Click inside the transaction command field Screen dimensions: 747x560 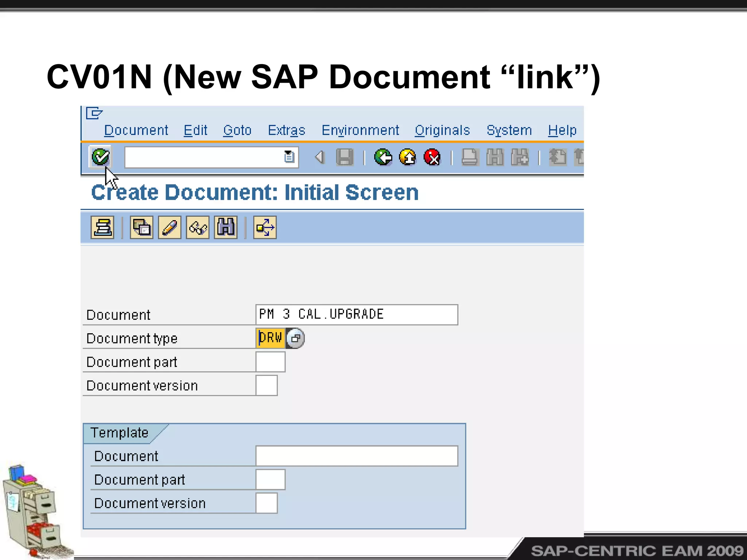[211, 157]
